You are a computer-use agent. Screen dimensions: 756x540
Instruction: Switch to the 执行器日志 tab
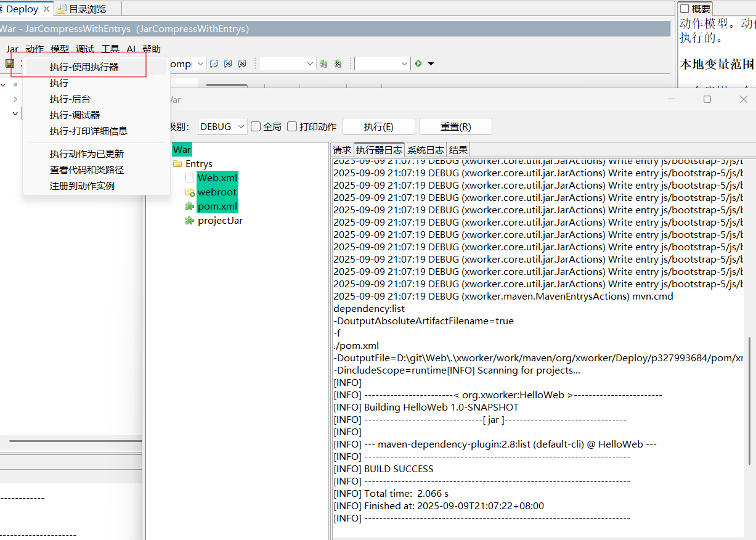tap(379, 150)
